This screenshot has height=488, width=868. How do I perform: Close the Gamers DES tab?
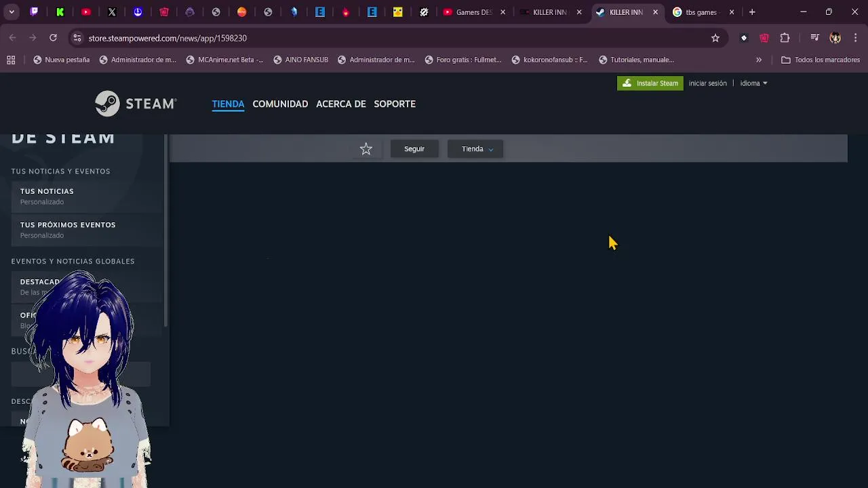(503, 12)
